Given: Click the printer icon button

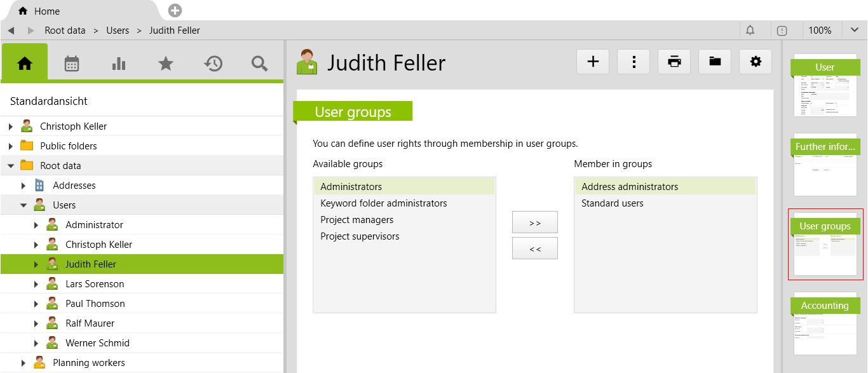Looking at the screenshot, I should point(674,62).
